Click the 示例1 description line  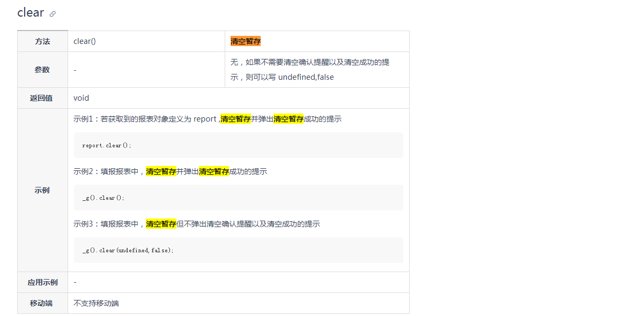pyautogui.click(x=208, y=119)
